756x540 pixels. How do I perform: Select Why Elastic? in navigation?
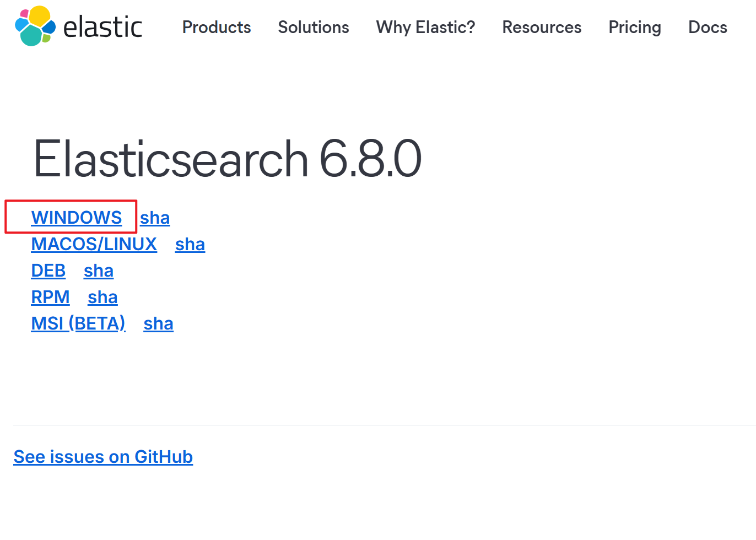click(x=425, y=27)
